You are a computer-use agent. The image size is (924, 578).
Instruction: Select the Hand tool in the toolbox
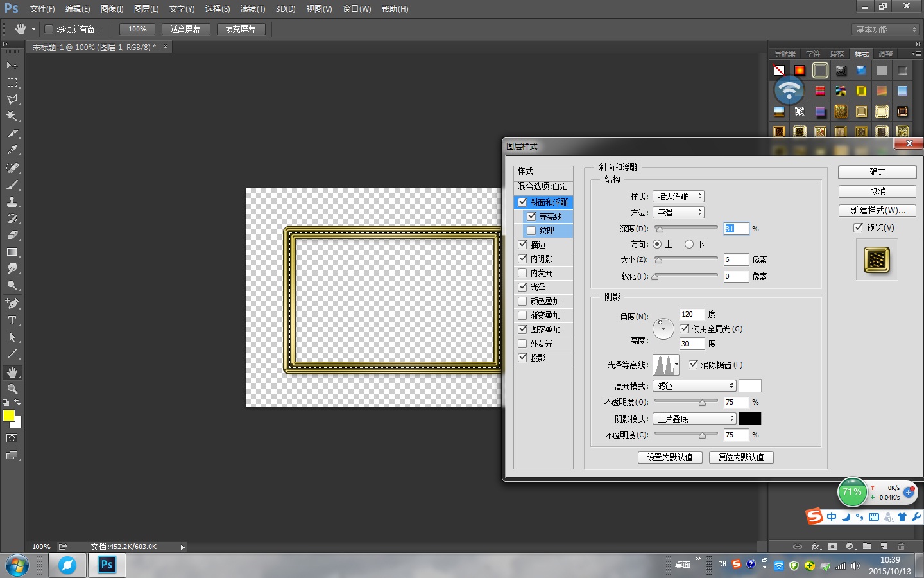coord(12,372)
